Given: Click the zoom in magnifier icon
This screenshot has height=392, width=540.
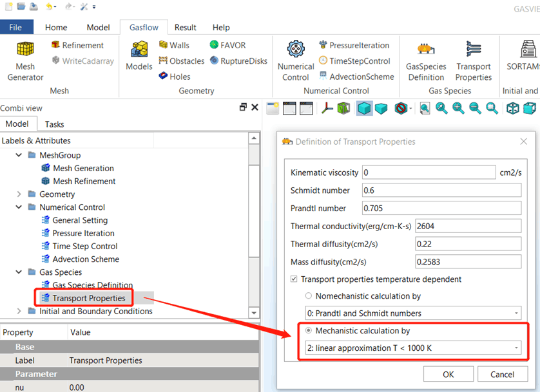Looking at the screenshot, I should (x=458, y=108).
